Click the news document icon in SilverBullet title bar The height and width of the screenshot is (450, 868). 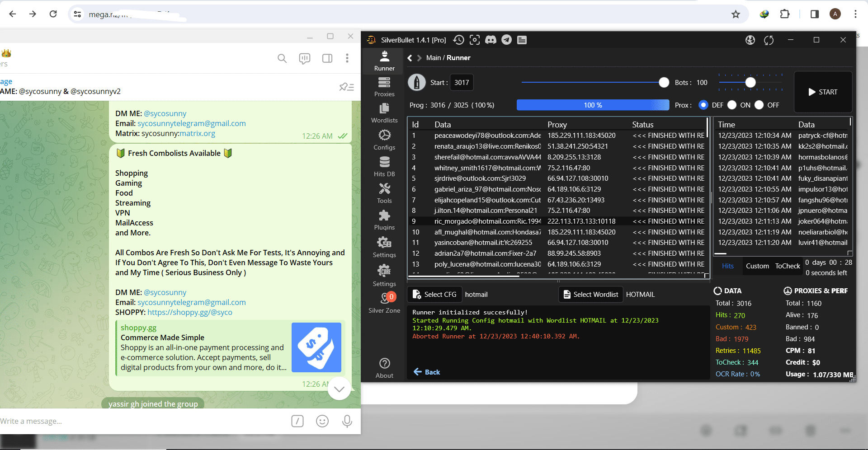[x=522, y=40]
